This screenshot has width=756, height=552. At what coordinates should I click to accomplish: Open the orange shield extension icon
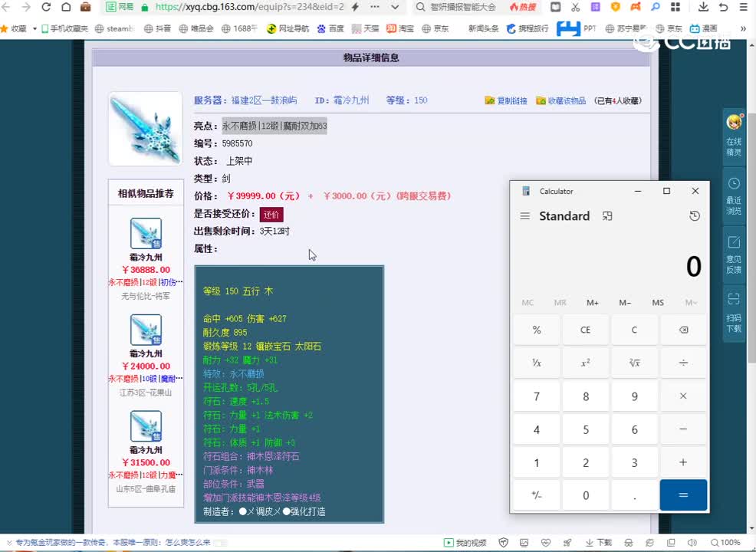[615, 7]
